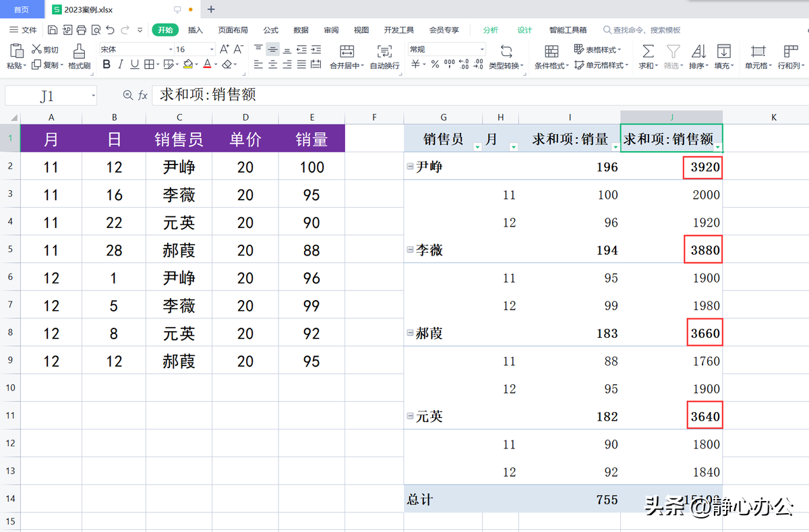Open 求和项:销量 header filter dropdown
Image resolution: width=809 pixels, height=532 pixels.
(x=616, y=146)
